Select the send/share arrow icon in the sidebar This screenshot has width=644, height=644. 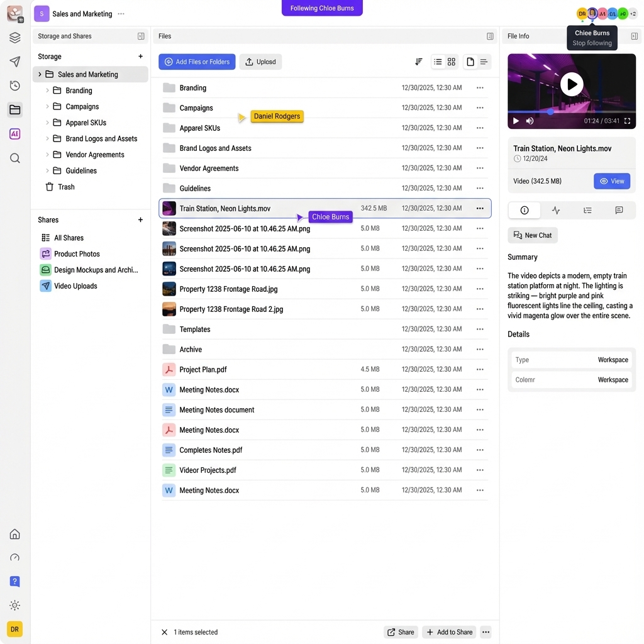click(x=14, y=61)
